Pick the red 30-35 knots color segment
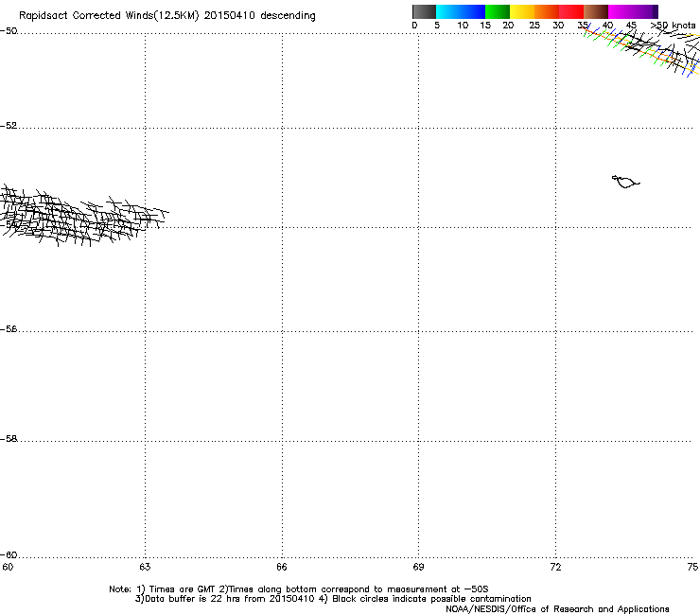The width and height of the screenshot is (700, 615). (x=571, y=11)
